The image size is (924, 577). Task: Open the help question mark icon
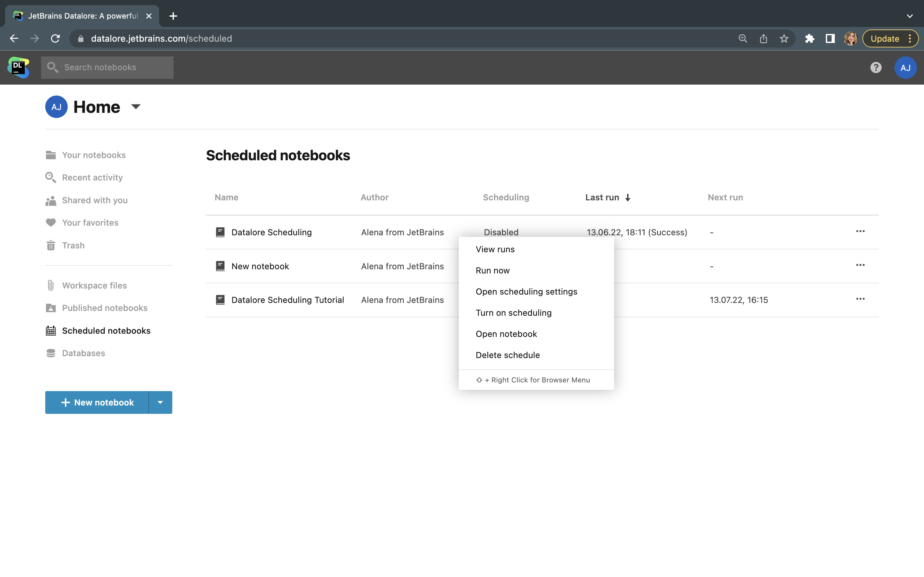coord(876,68)
